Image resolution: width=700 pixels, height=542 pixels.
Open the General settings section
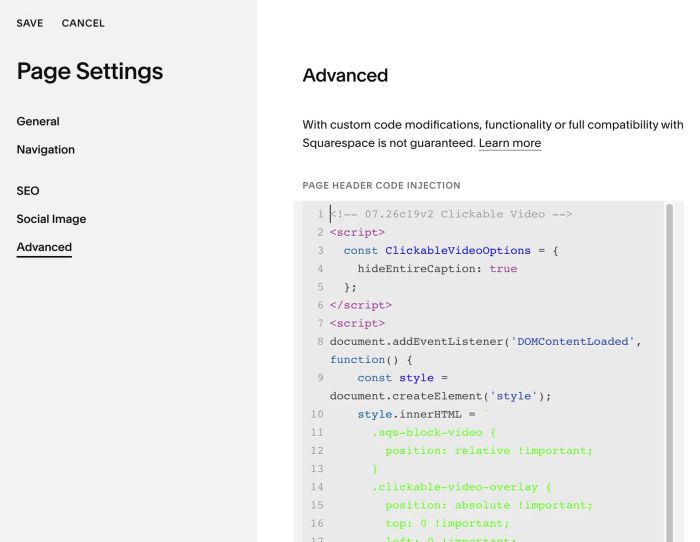click(38, 121)
